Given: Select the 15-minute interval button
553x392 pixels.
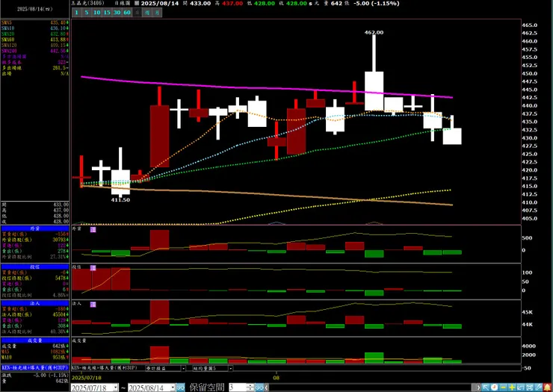Looking at the screenshot, I should [107, 13].
